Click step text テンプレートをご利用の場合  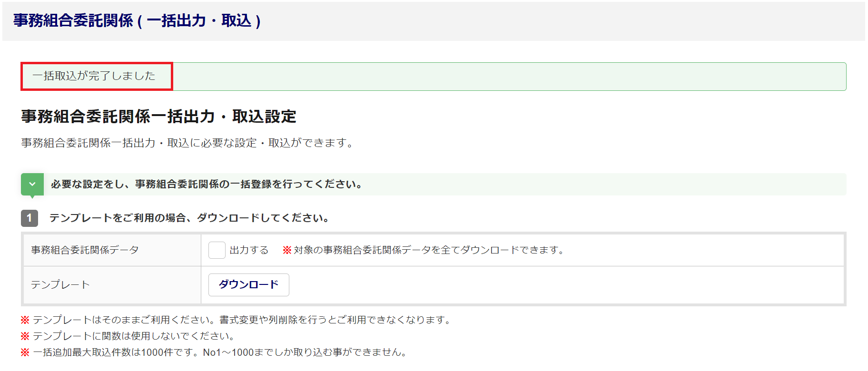tap(189, 218)
